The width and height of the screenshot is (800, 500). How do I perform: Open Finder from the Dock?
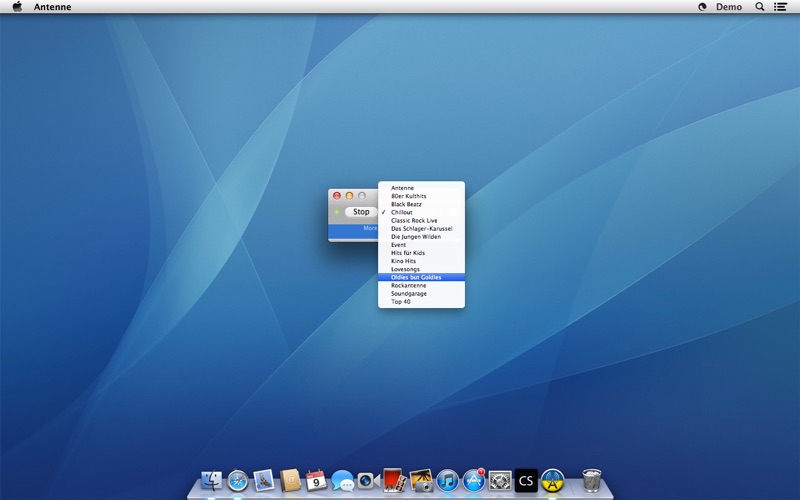coord(211,481)
